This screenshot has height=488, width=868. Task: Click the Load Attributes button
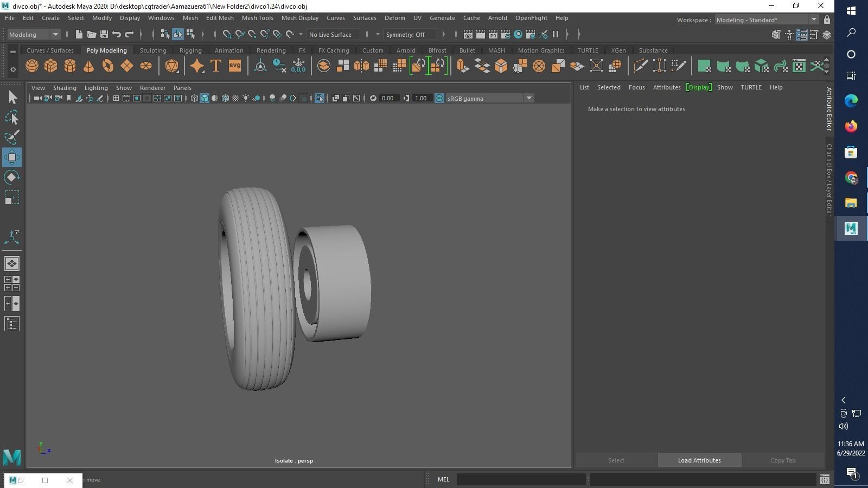(x=699, y=460)
